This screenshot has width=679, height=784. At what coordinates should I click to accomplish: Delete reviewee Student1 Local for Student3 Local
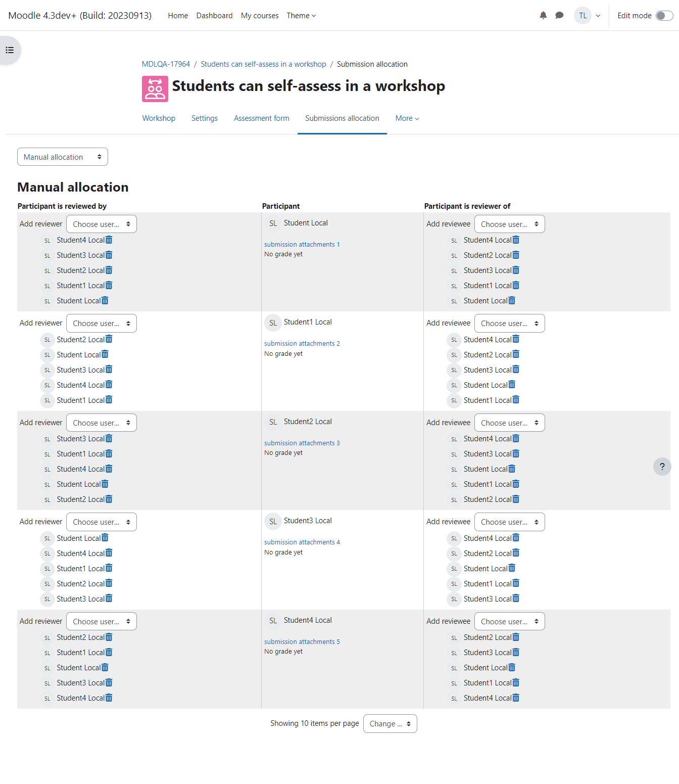[516, 583]
